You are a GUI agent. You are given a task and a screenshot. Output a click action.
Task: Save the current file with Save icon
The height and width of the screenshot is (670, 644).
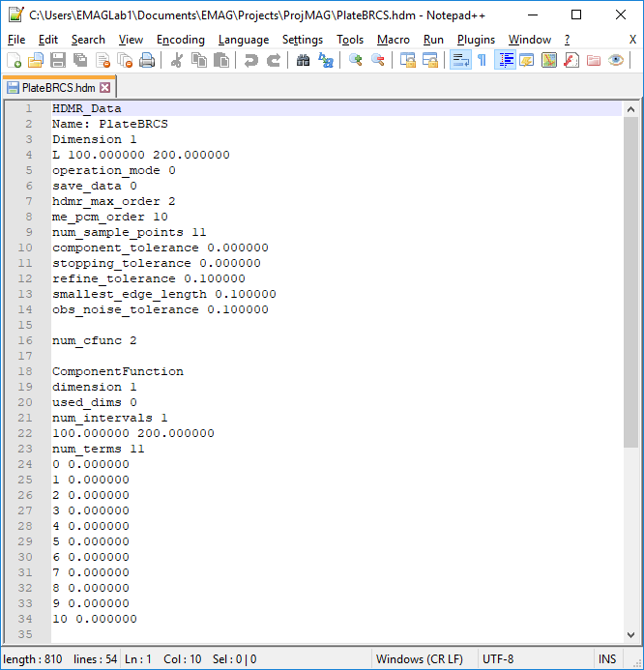click(x=58, y=60)
